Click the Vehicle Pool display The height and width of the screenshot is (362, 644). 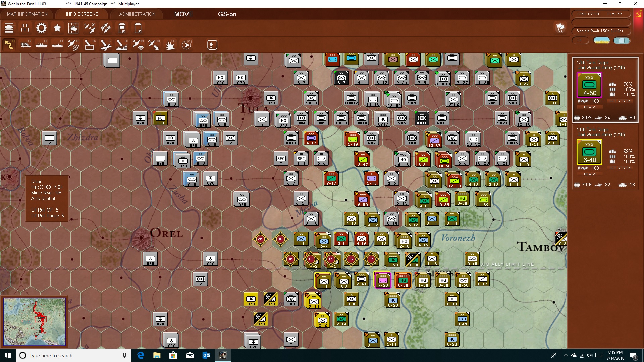click(601, 31)
